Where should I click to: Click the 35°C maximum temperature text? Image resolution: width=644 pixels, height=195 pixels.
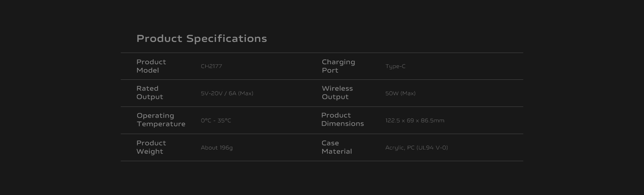point(224,121)
